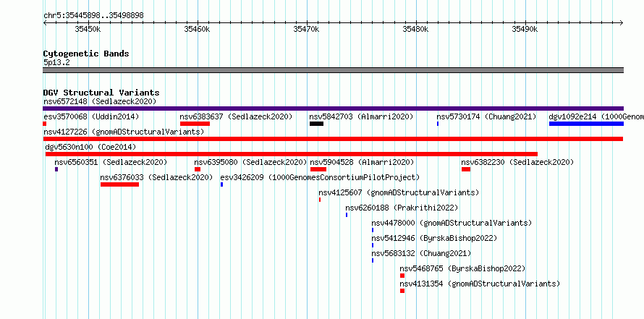Click the blue nsv5683132 glyph
The image size is (644, 319).
pos(373,260)
